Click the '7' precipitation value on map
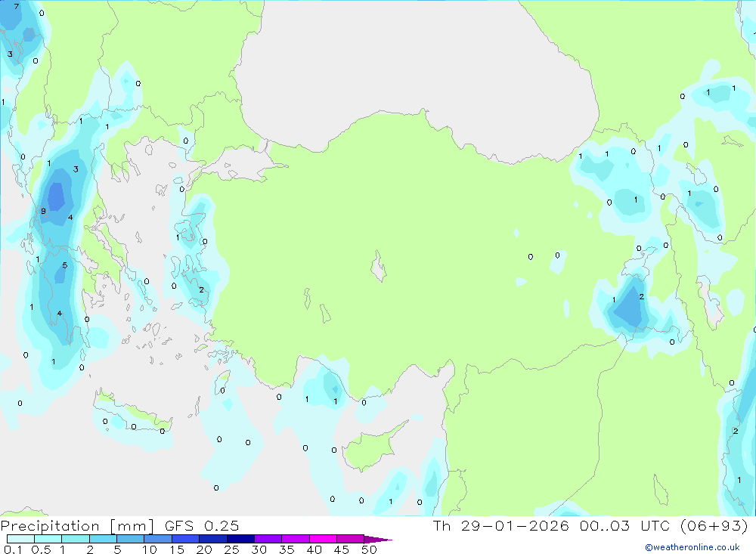Screen dimensions: 756x554 [x=17, y=7]
